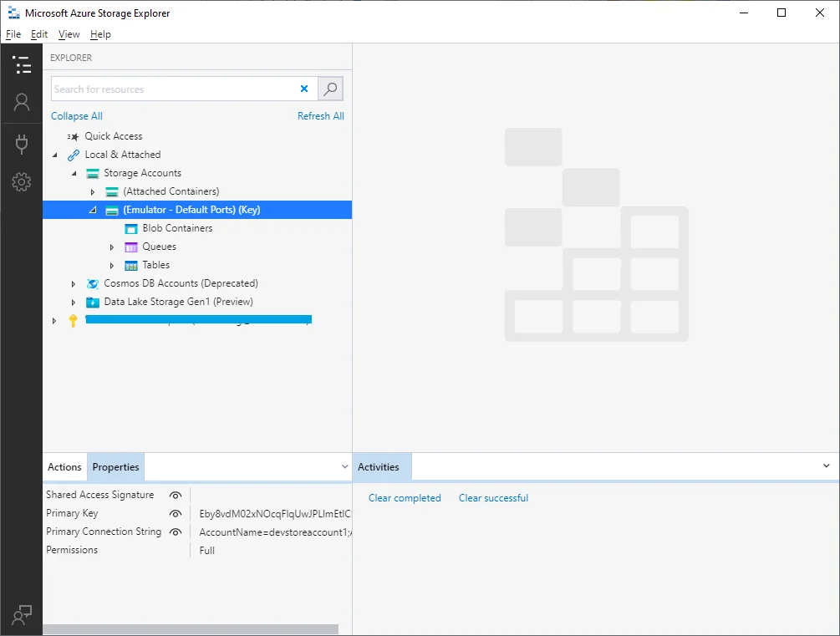
Task: Show the Primary Connection String value
Action: 176,532
